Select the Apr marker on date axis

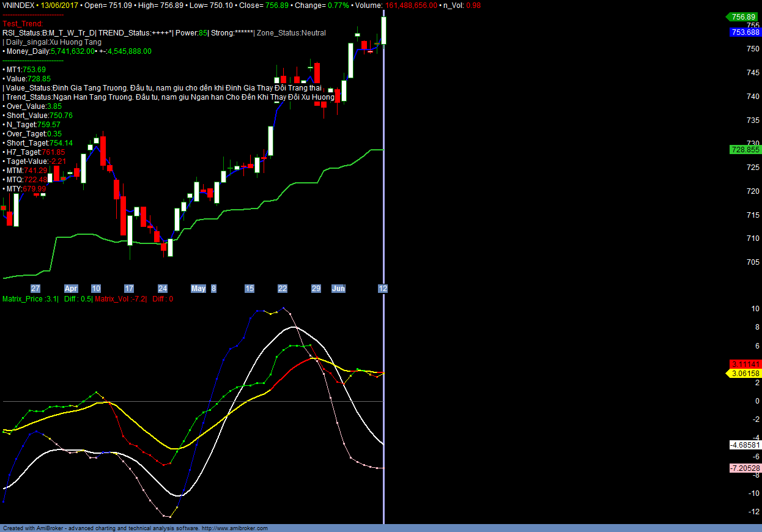tap(71, 289)
